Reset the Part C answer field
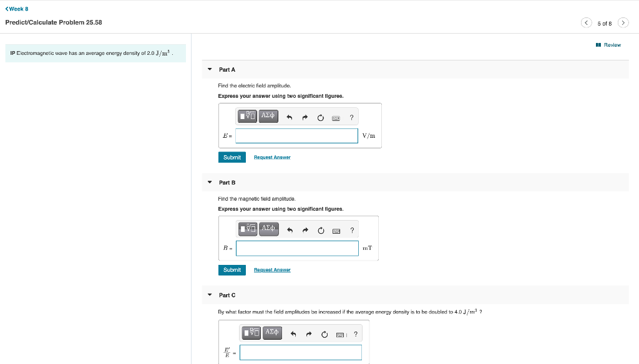The image size is (639, 364). tap(324, 334)
